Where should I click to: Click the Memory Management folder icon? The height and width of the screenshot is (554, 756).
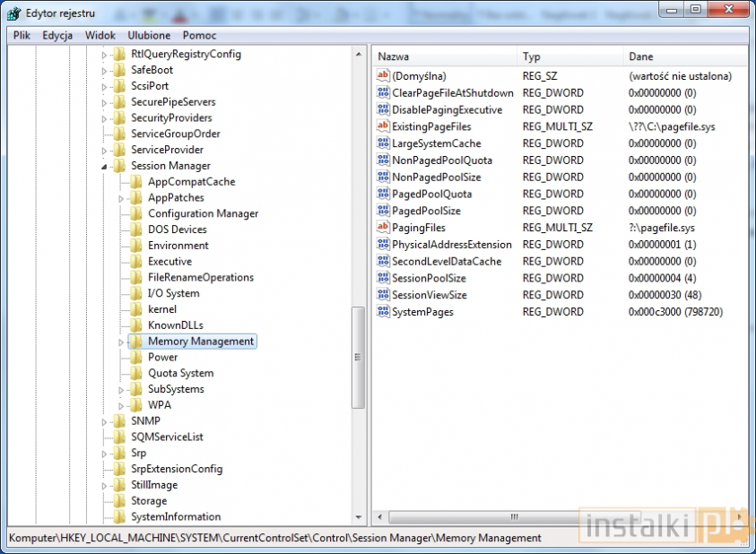point(135,342)
